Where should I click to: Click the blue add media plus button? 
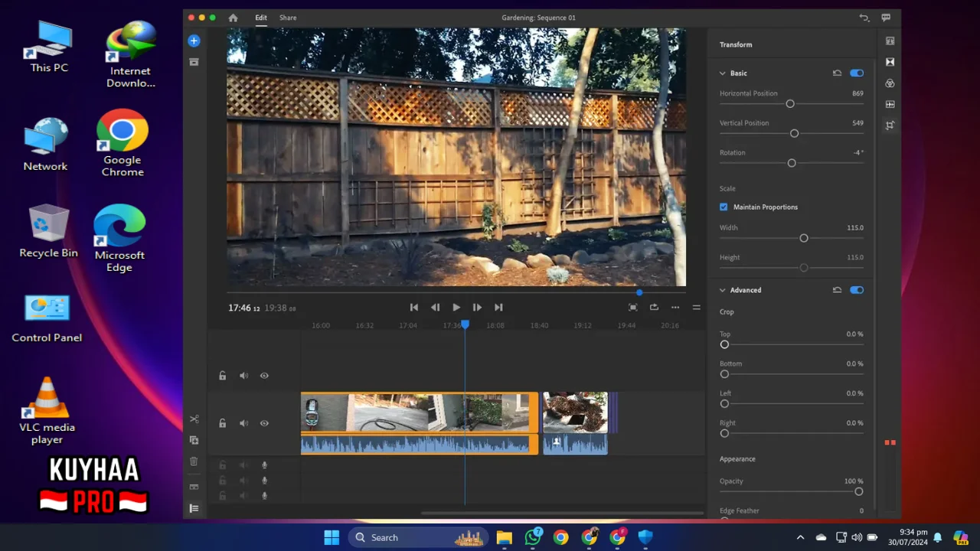tap(194, 41)
